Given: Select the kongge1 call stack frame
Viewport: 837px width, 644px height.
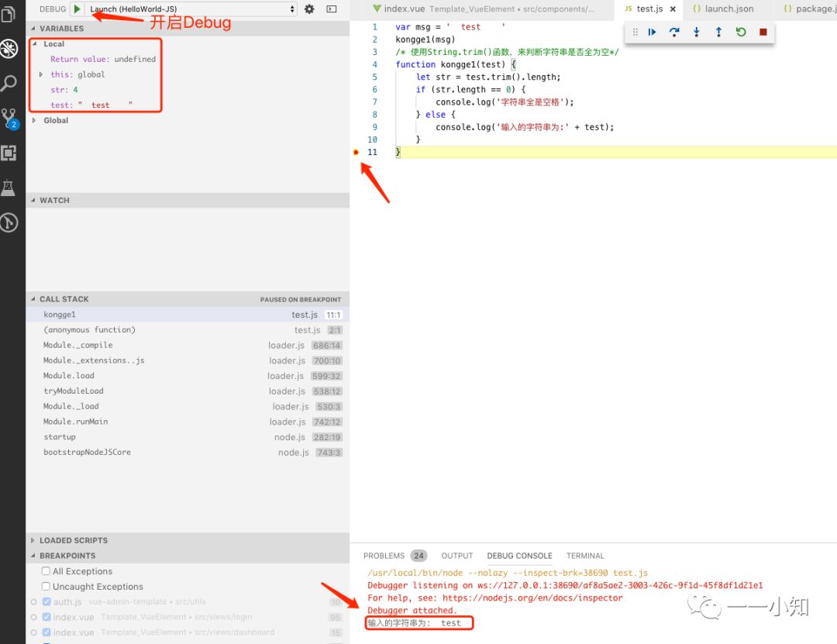Looking at the screenshot, I should [x=188, y=315].
